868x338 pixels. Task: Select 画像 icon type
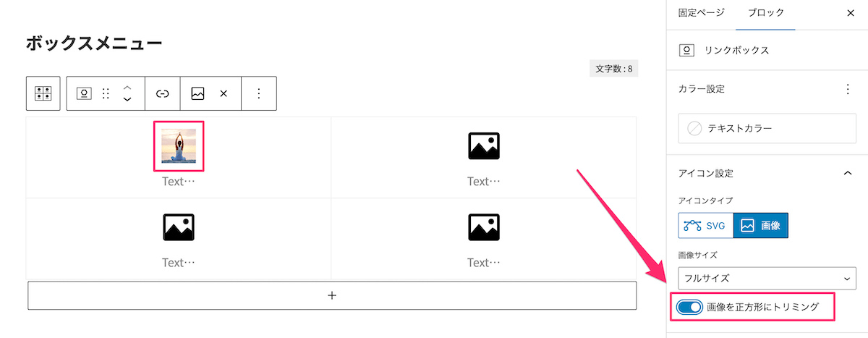point(760,226)
